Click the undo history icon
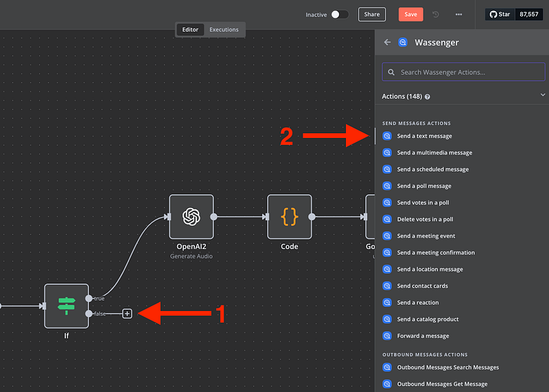549x392 pixels. click(436, 14)
